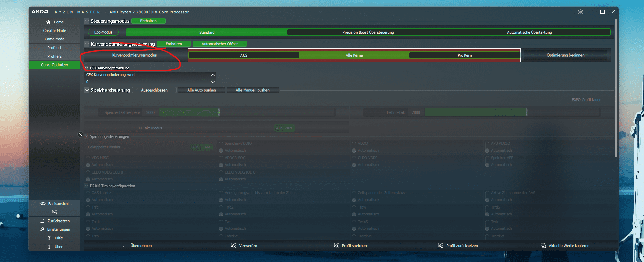Image resolution: width=644 pixels, height=262 pixels.
Task: Select Precision Boost Übersteuerung mode
Action: (x=368, y=32)
